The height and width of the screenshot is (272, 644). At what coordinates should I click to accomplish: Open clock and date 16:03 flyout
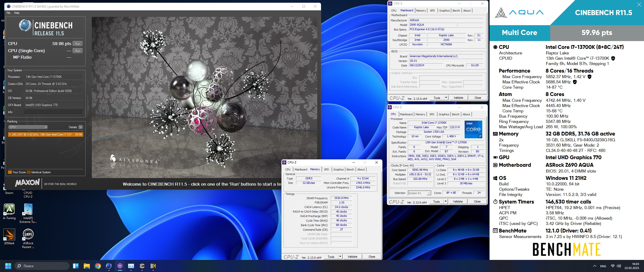coord(631,266)
